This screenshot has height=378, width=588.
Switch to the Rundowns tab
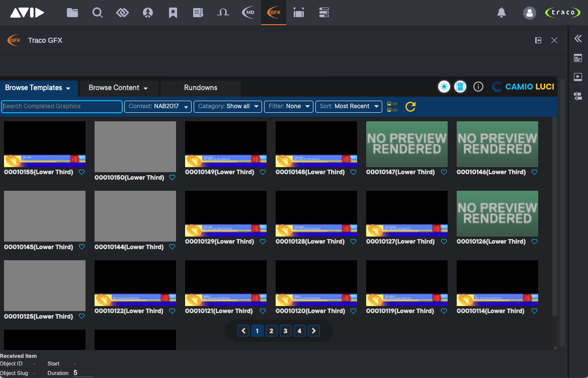click(x=200, y=88)
